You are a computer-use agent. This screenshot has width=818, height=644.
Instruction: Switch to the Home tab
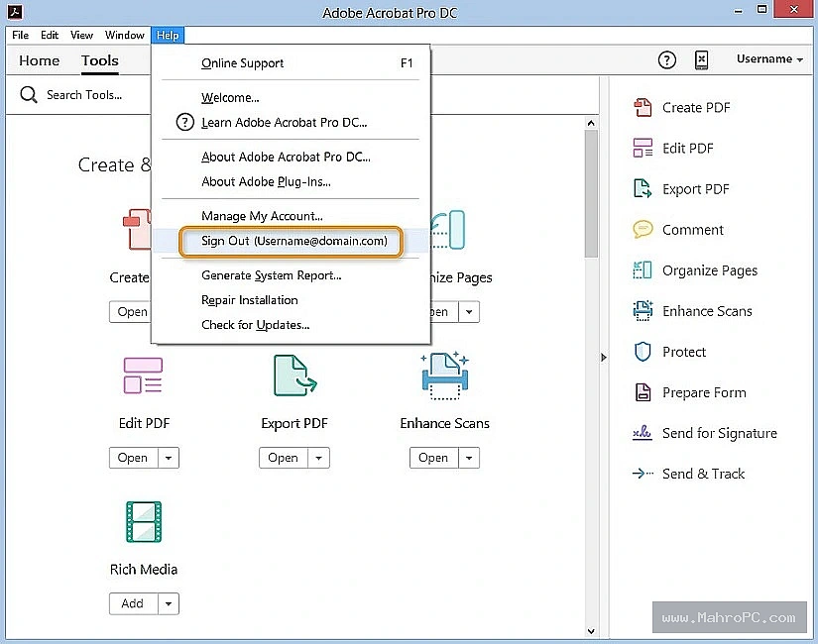tap(39, 60)
